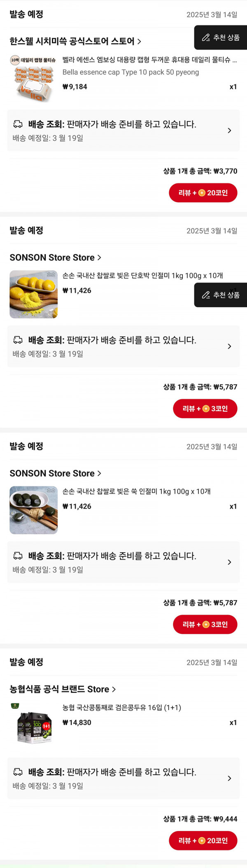Click the truck icon in black soy milk order

[18, 772]
